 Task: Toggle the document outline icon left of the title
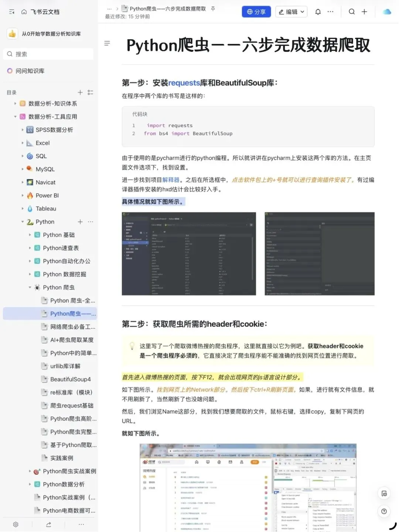click(107, 43)
